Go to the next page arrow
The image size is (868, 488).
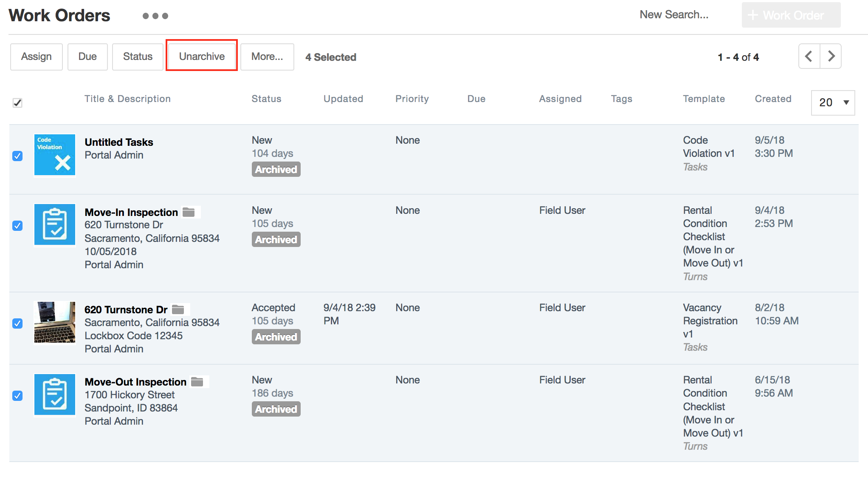[831, 56]
